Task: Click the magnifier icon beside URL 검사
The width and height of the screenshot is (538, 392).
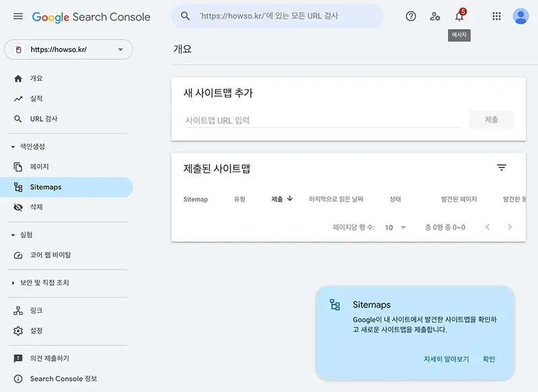Action: 18,119
